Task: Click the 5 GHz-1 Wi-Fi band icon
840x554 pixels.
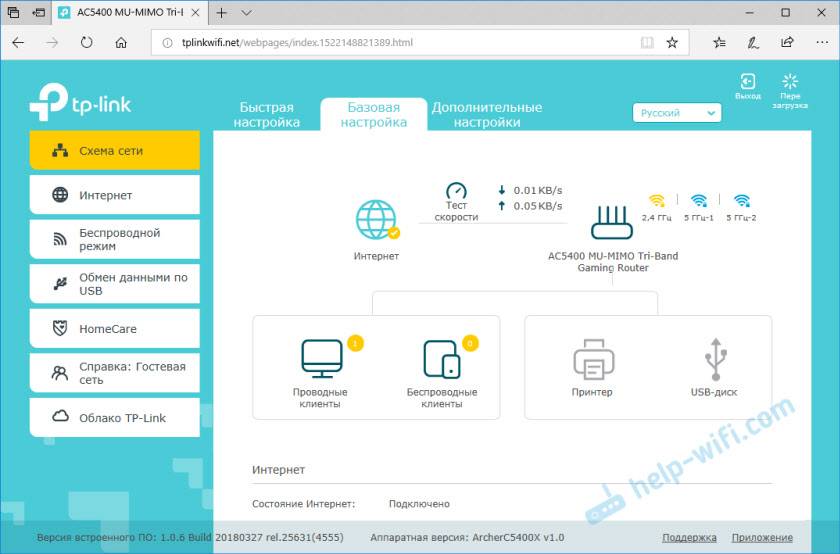Action: [698, 201]
